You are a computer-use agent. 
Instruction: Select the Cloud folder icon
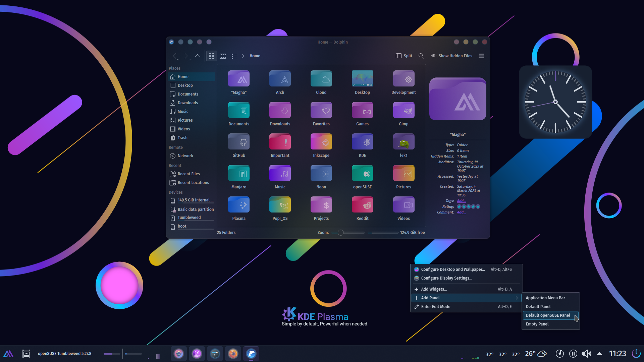[321, 79]
